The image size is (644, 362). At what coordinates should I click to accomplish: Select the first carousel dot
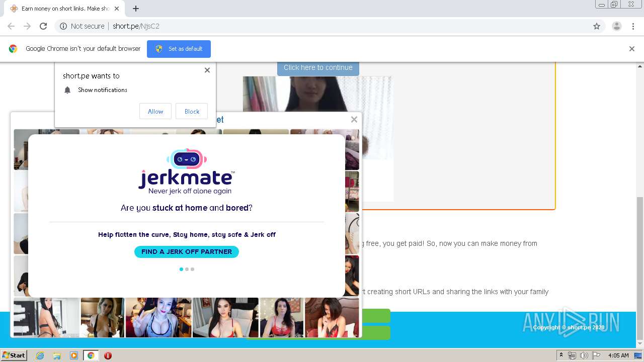coord(181,269)
